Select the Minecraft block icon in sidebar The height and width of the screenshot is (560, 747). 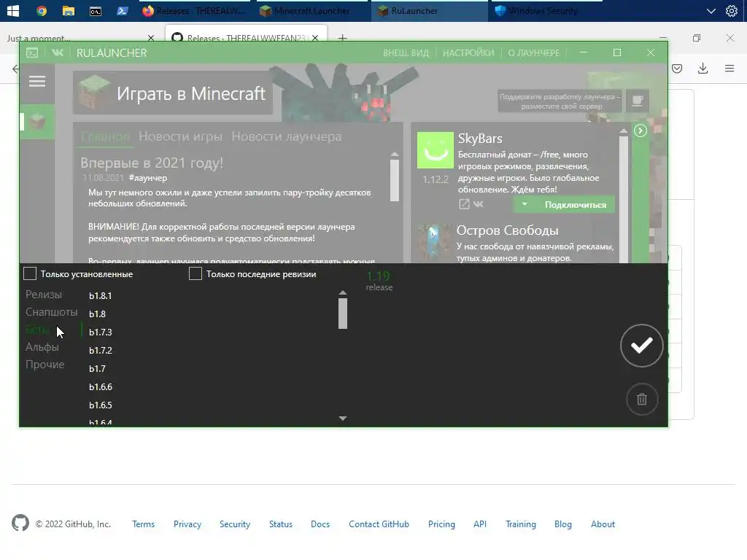[37, 122]
